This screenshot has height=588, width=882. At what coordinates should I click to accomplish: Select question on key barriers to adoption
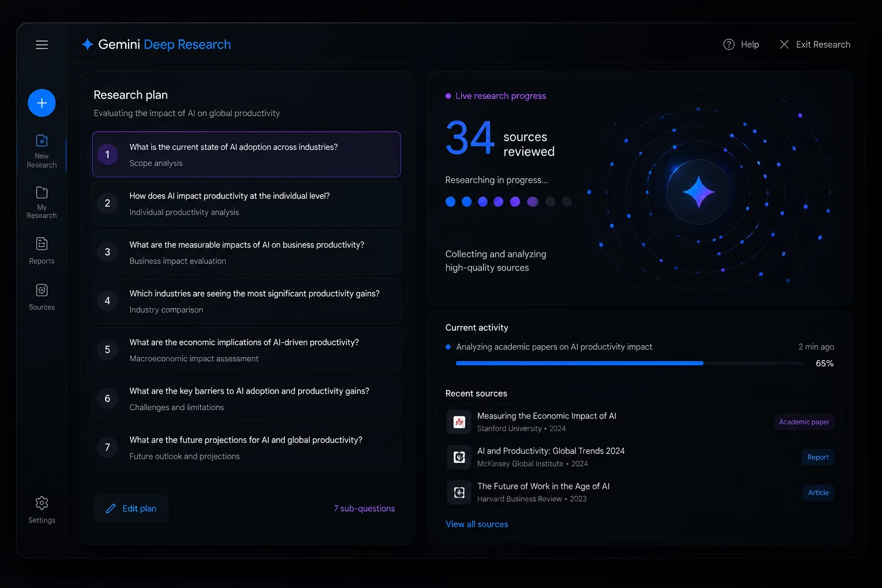[246, 399]
